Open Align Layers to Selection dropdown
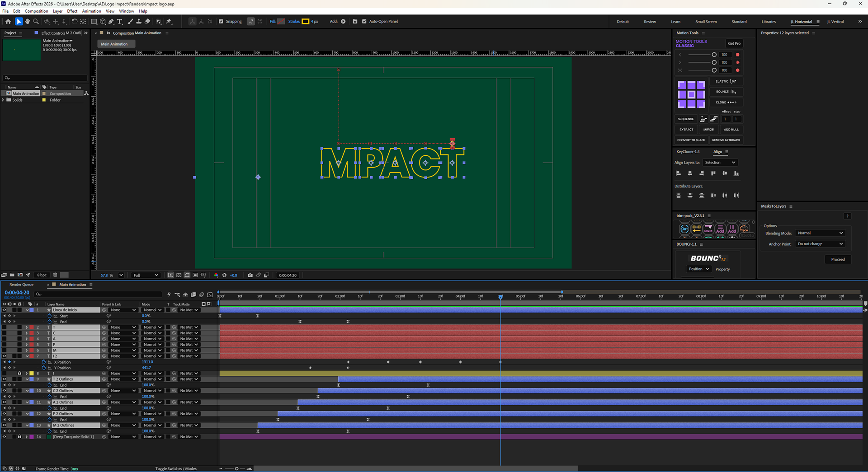This screenshot has width=868, height=472. coord(720,163)
